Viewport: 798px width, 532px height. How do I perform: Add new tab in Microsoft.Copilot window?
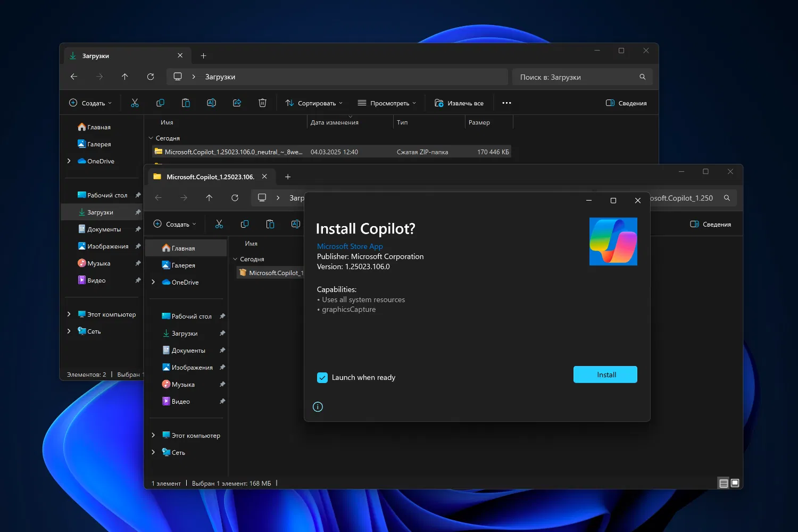tap(288, 177)
